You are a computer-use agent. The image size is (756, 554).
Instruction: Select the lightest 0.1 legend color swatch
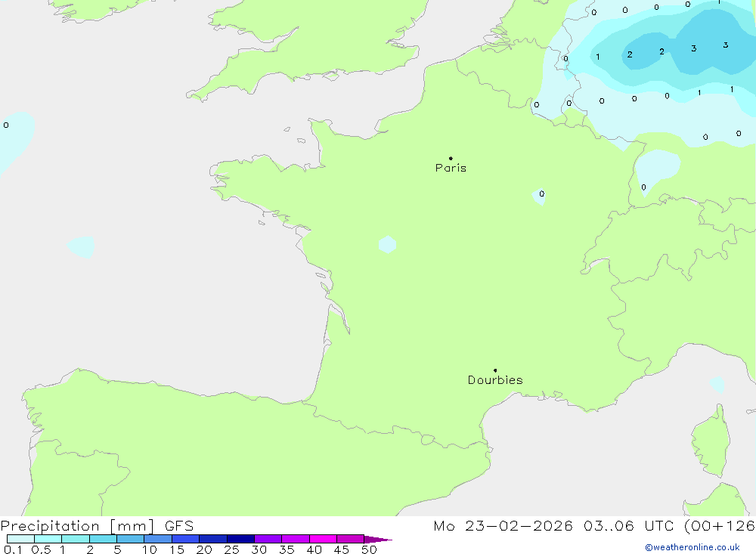tap(20, 539)
